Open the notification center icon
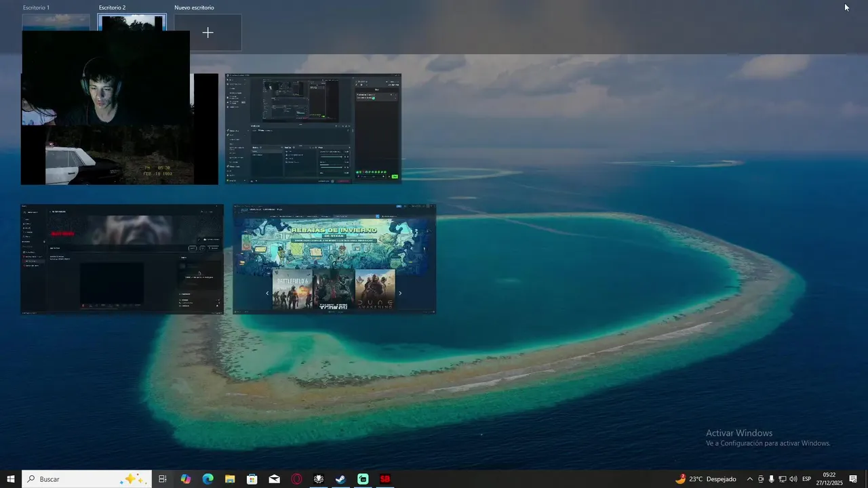 tap(853, 479)
